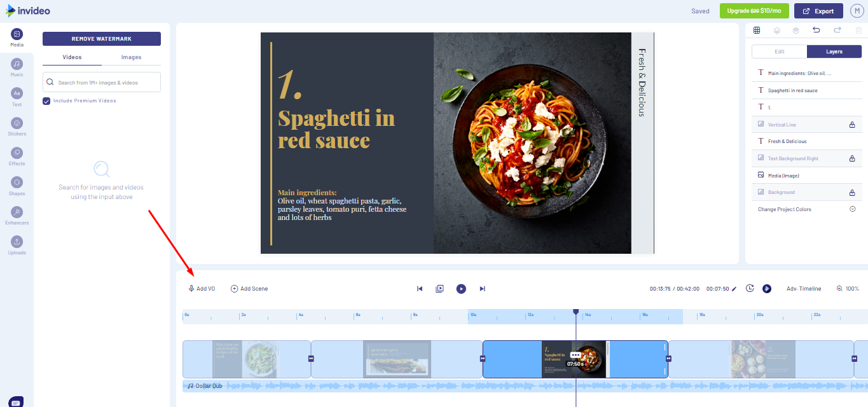Select the Shapes sidebar tool
The width and height of the screenshot is (868, 407).
pos(16,184)
